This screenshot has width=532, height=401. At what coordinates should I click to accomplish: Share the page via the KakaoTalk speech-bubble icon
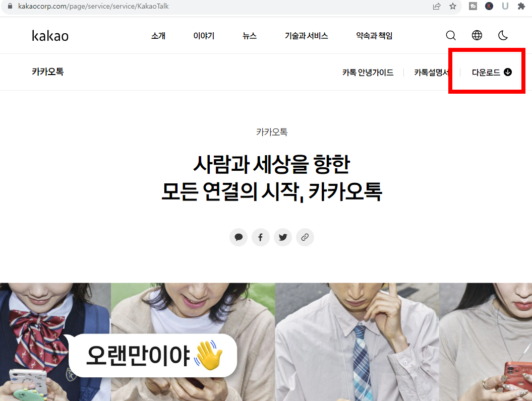coord(239,237)
